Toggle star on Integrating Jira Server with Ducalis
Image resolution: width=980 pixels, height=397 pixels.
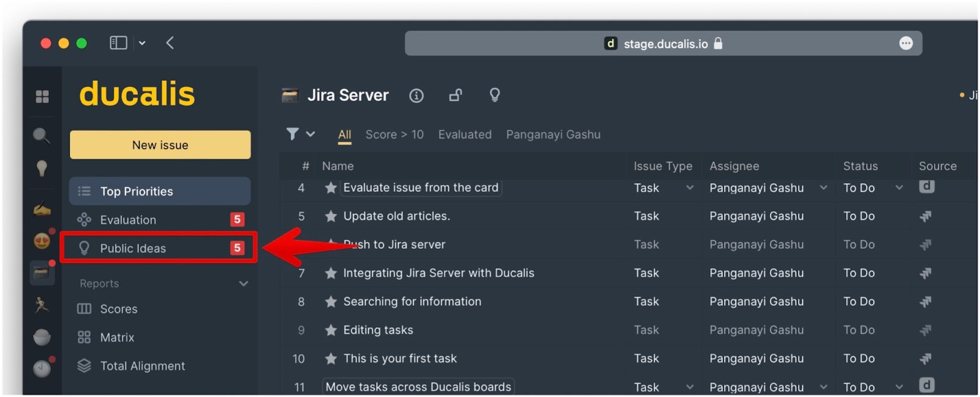pos(331,273)
